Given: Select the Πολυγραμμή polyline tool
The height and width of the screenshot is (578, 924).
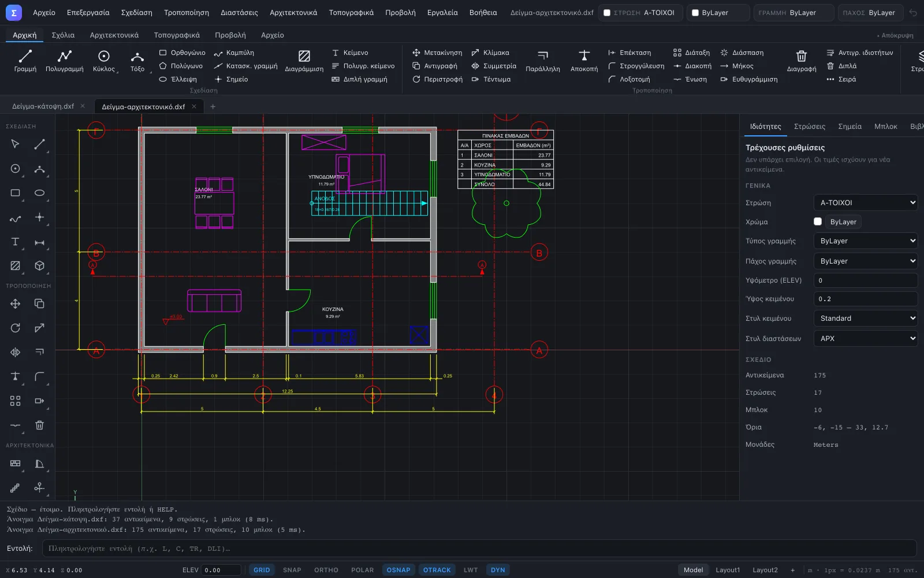Looking at the screenshot, I should point(65,61).
